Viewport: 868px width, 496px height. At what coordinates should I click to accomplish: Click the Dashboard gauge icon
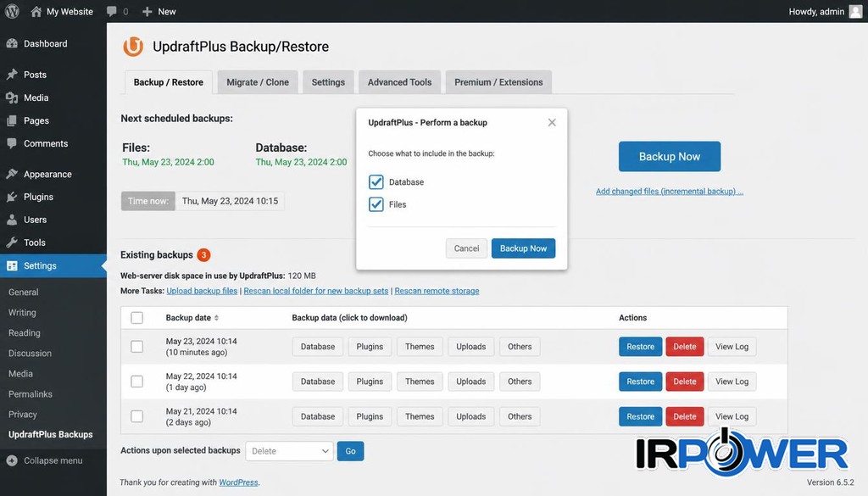click(12, 44)
